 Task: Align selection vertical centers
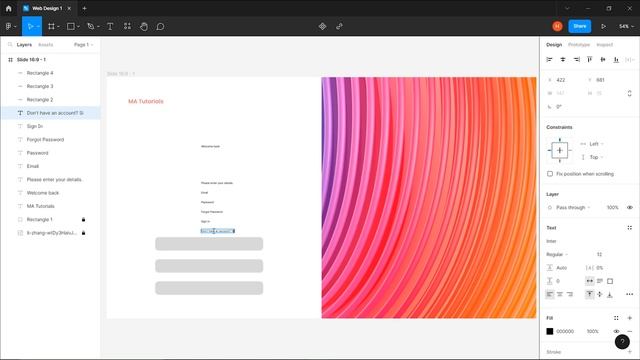(x=603, y=60)
